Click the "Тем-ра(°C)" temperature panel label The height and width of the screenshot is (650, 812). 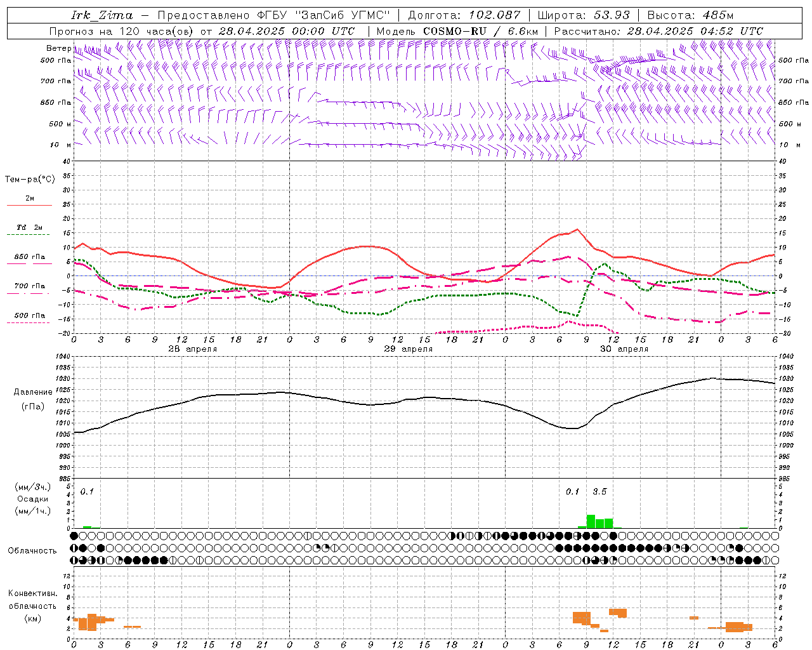point(30,180)
